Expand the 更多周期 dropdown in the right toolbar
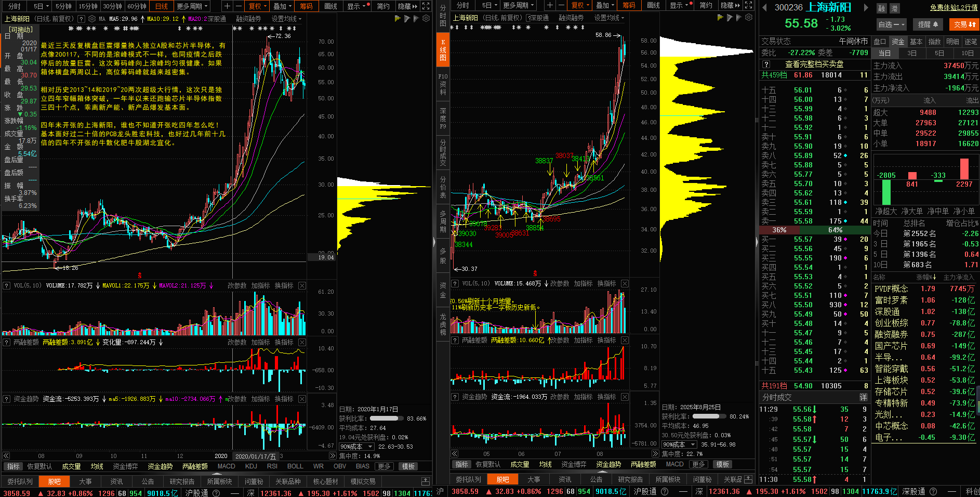Screen dimensions: 980x497 [519, 5]
